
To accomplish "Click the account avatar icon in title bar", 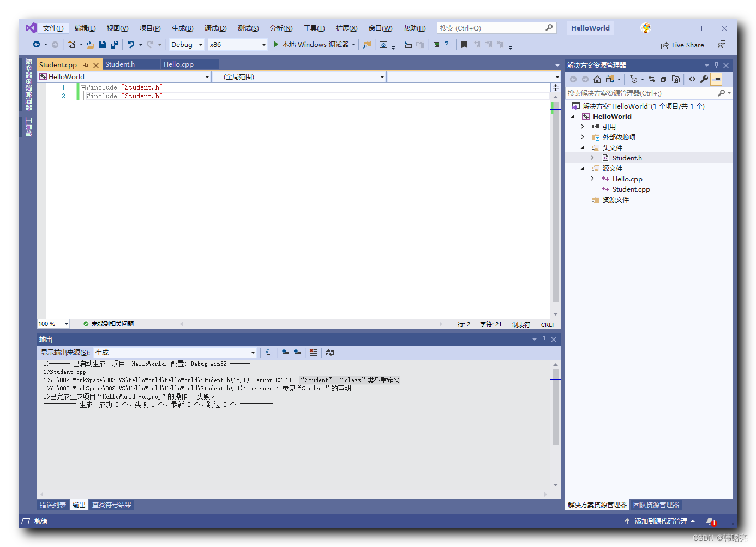I will (x=646, y=28).
